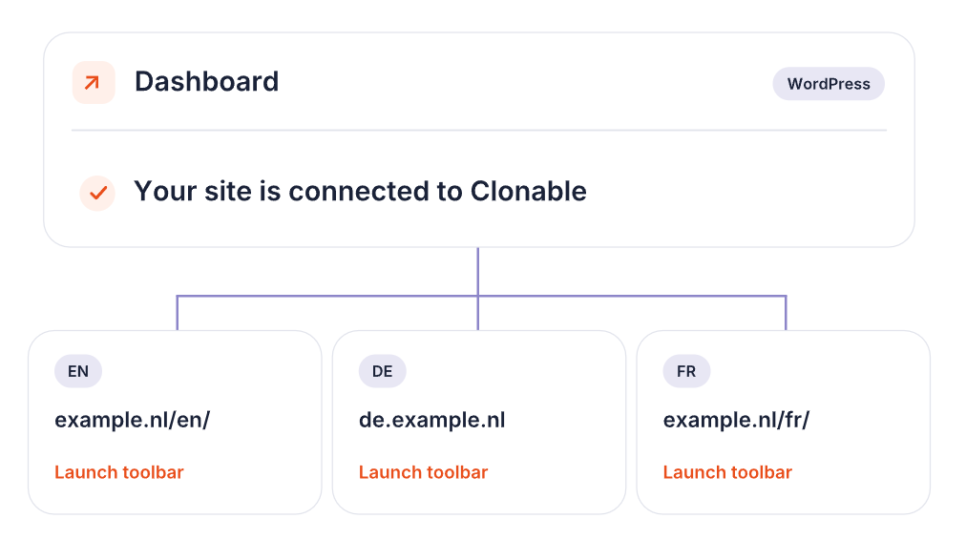Screen dimensions: 966x560
Task: Select the English clone card
Action: 175,423
